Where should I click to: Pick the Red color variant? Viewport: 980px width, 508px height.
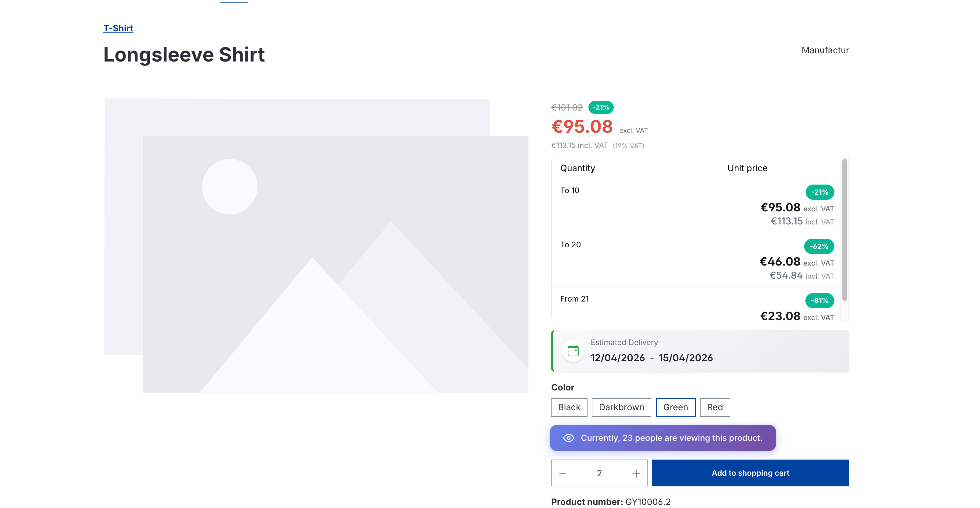(x=715, y=407)
